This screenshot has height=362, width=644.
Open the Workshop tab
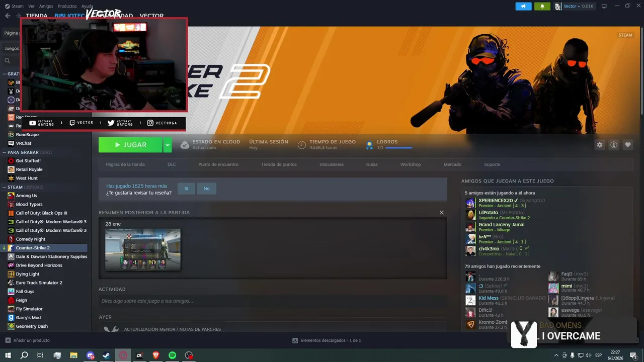click(x=411, y=164)
